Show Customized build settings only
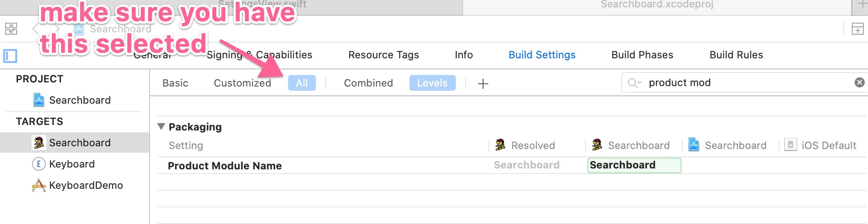Viewport: 868px width, 224px height. 242,83
